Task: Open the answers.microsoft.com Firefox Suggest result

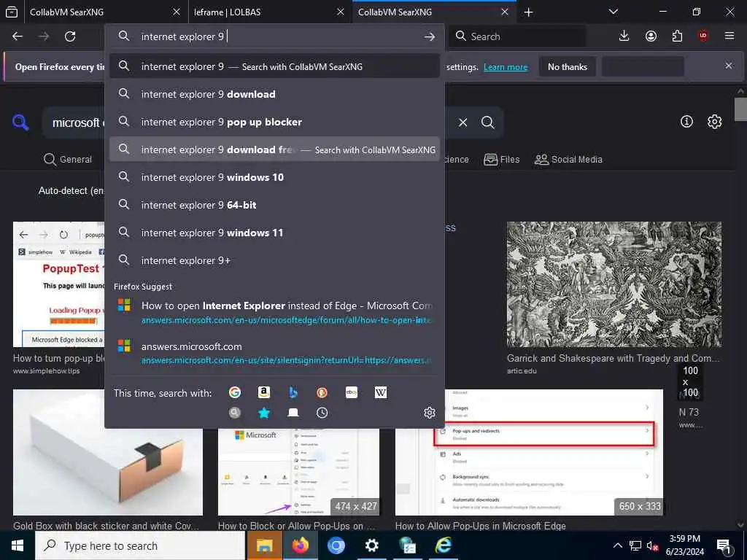Action: pos(274,353)
